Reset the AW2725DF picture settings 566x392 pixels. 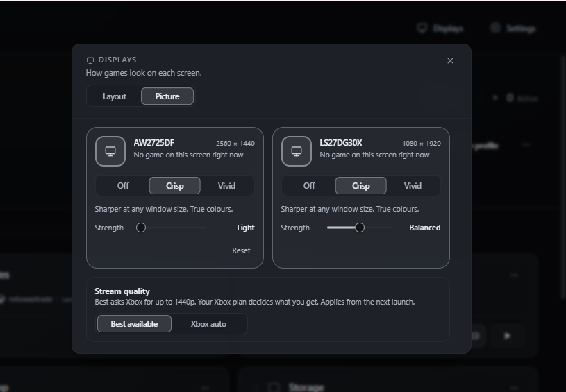pos(241,250)
